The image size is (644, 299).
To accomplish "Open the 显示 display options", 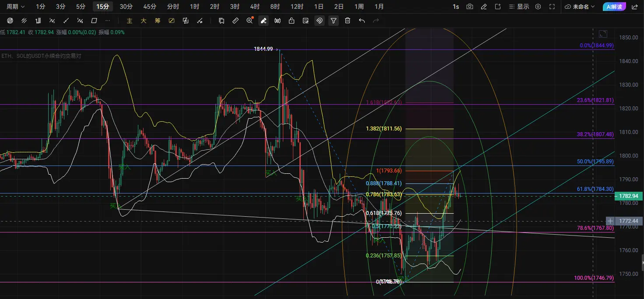I will point(519,7).
